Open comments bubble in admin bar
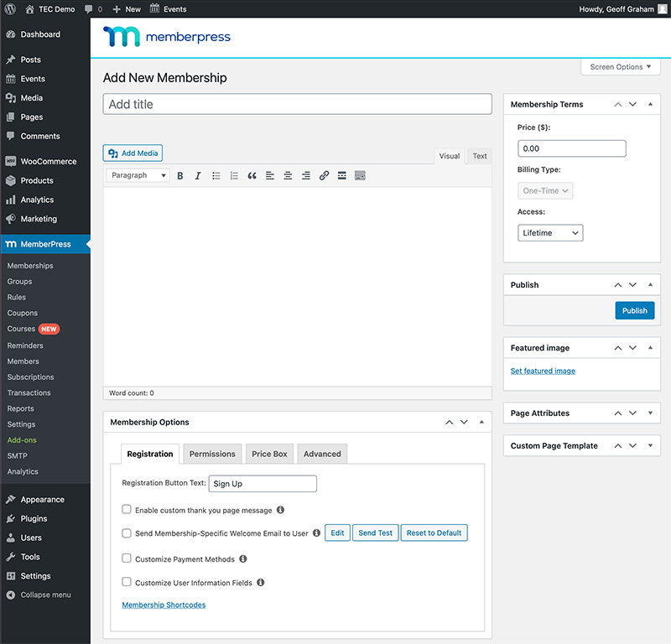 [x=89, y=9]
